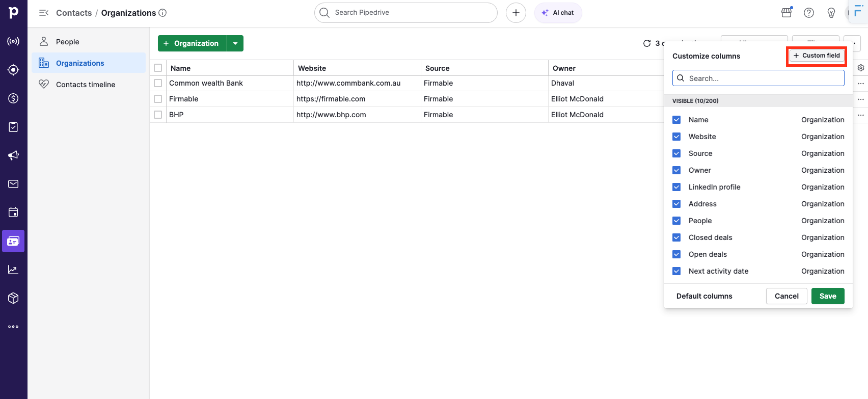This screenshot has width=868, height=399.
Task: Uncheck the Address column checkbox
Action: coord(676,204)
